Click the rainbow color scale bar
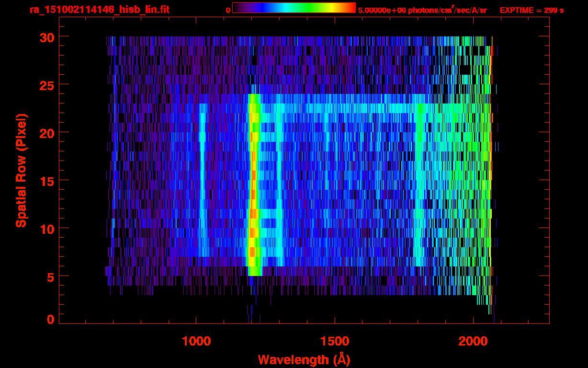The image size is (588, 368). click(294, 8)
